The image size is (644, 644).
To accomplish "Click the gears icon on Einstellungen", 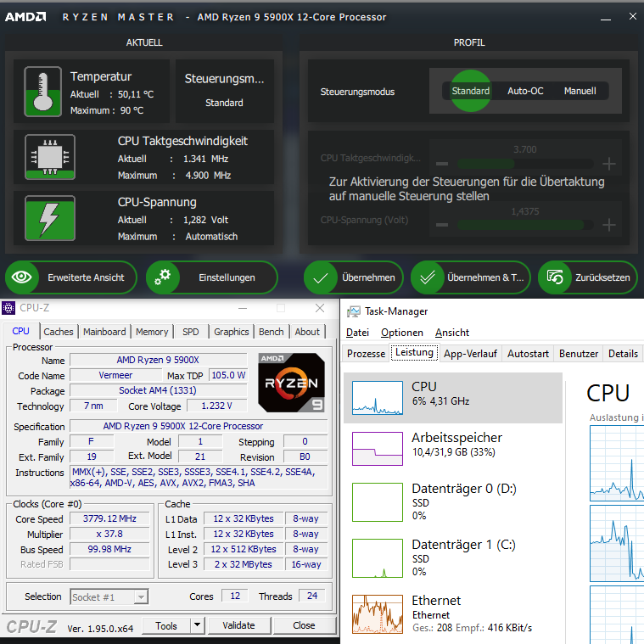I will tap(163, 277).
